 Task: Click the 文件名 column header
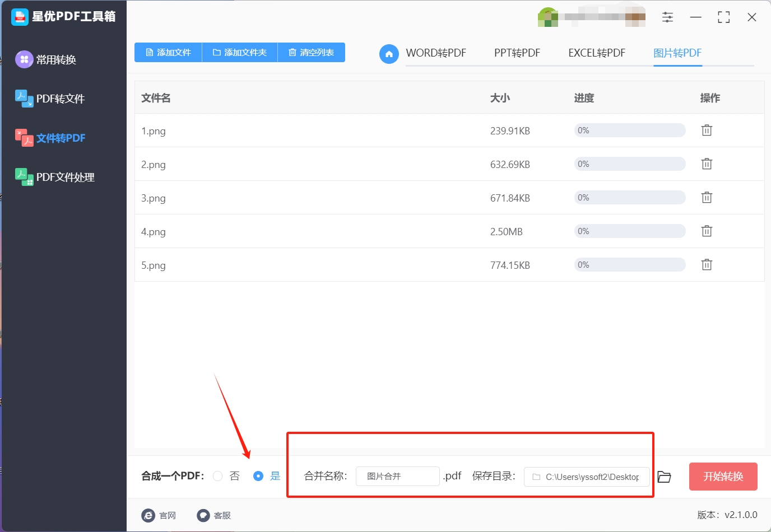(x=156, y=98)
